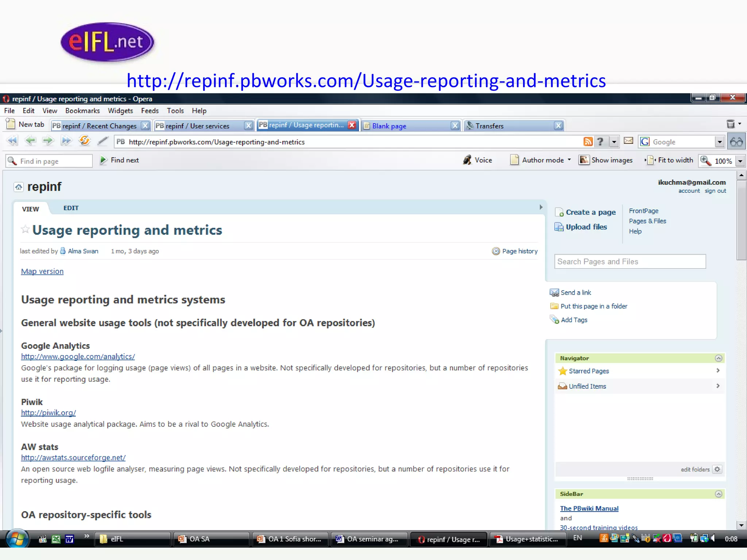Open the Bookmarks menu
Viewport: 747px width, 560px height.
tap(82, 111)
